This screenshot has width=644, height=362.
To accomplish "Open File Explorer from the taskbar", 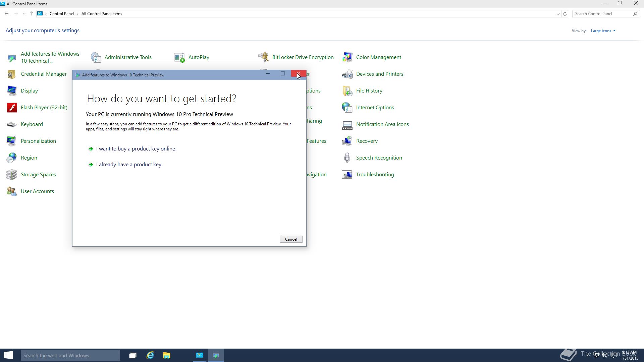I will (x=167, y=355).
